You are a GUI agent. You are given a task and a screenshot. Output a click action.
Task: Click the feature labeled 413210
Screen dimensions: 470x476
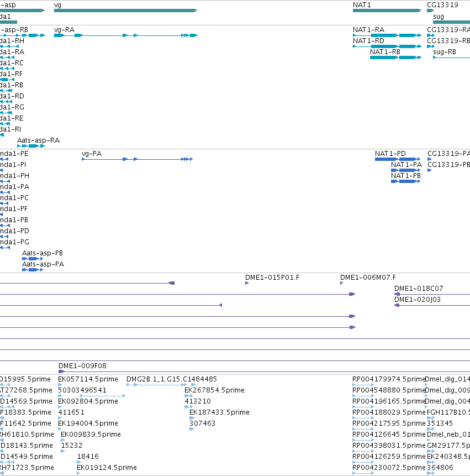tap(197, 401)
